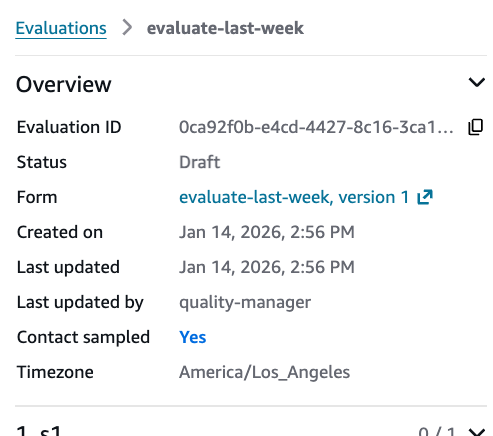
Task: Open the evaluate-last-week, version 1 form link
Action: click(294, 197)
